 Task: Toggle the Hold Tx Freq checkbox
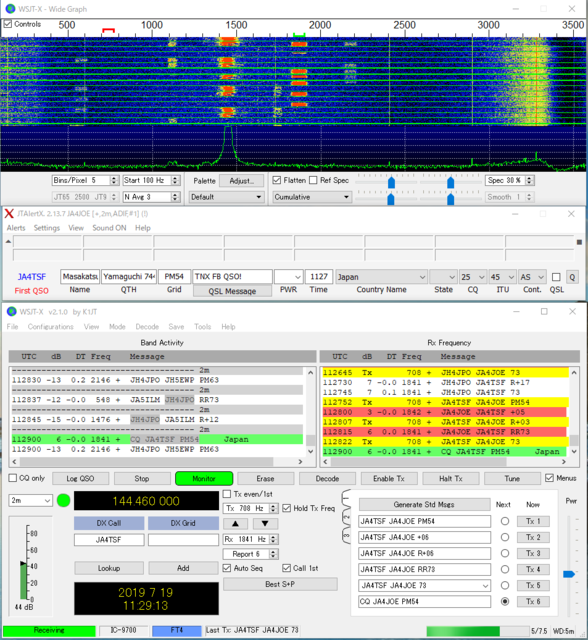click(x=286, y=508)
